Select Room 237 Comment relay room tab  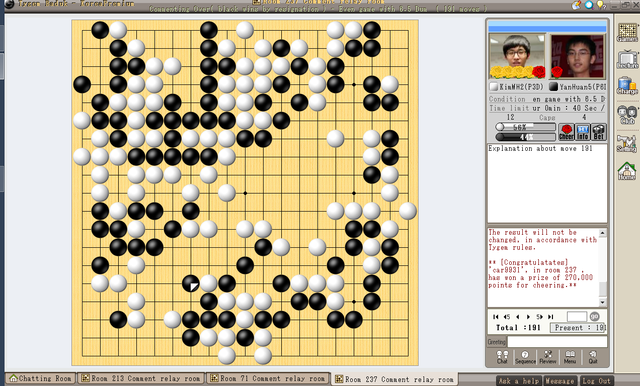[x=394, y=379]
